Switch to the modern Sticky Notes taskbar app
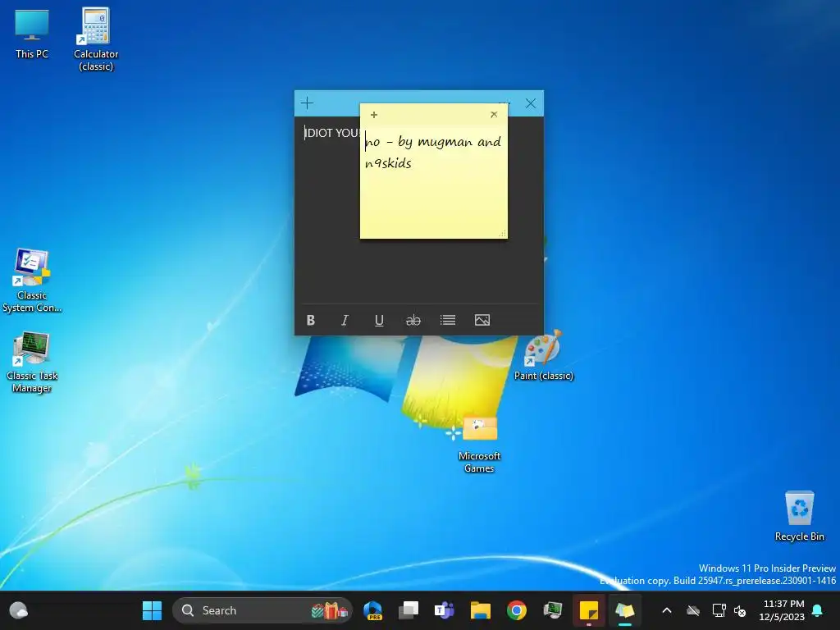This screenshot has height=630, width=840. click(589, 610)
